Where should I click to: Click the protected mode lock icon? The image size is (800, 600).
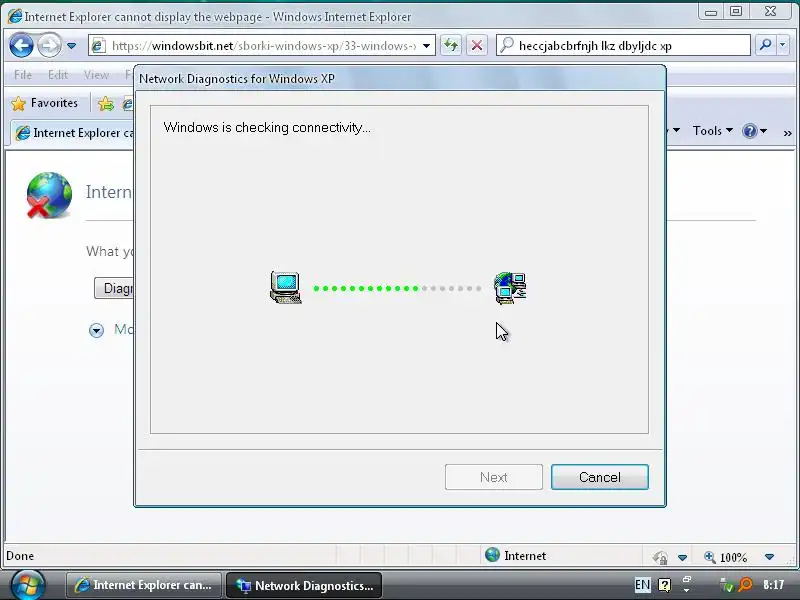tap(660, 557)
